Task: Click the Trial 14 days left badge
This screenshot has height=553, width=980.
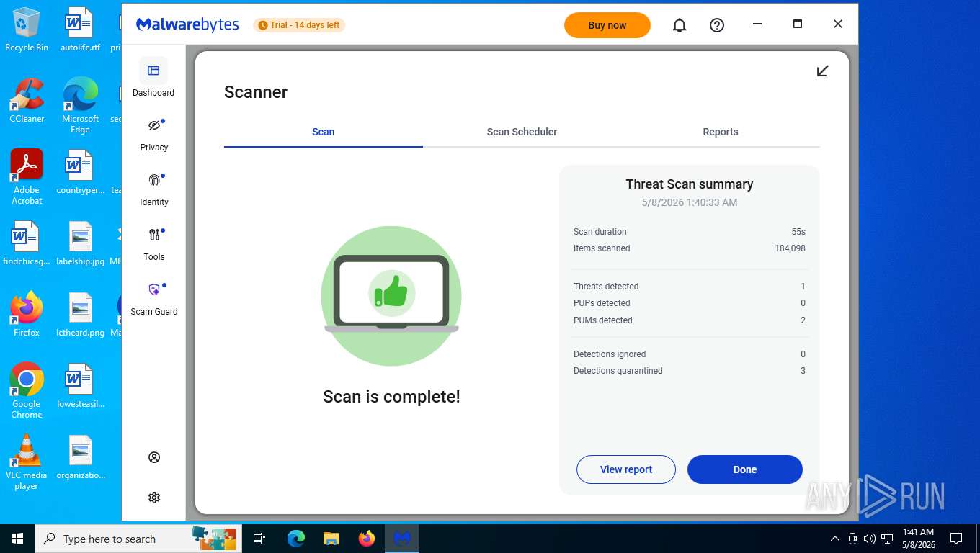Action: click(299, 25)
